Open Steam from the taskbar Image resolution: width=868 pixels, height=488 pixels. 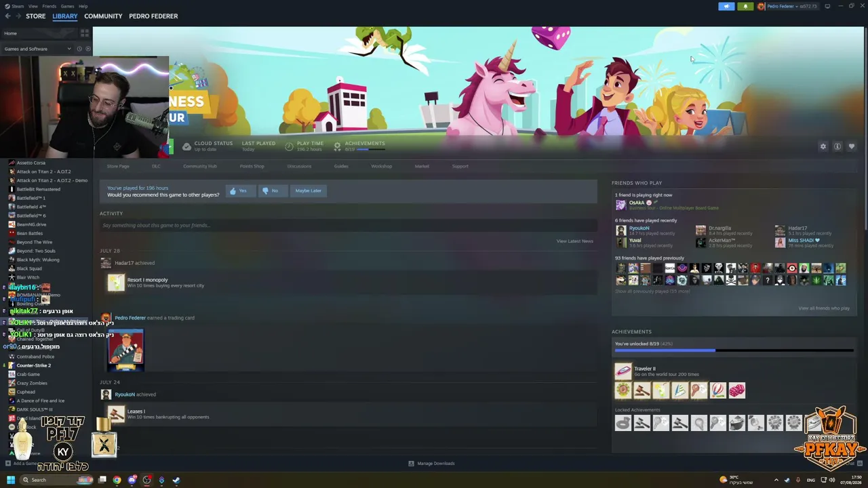(176, 480)
